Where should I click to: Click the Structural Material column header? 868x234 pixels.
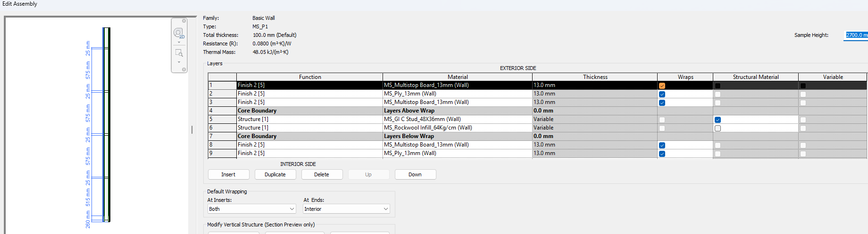pyautogui.click(x=756, y=77)
